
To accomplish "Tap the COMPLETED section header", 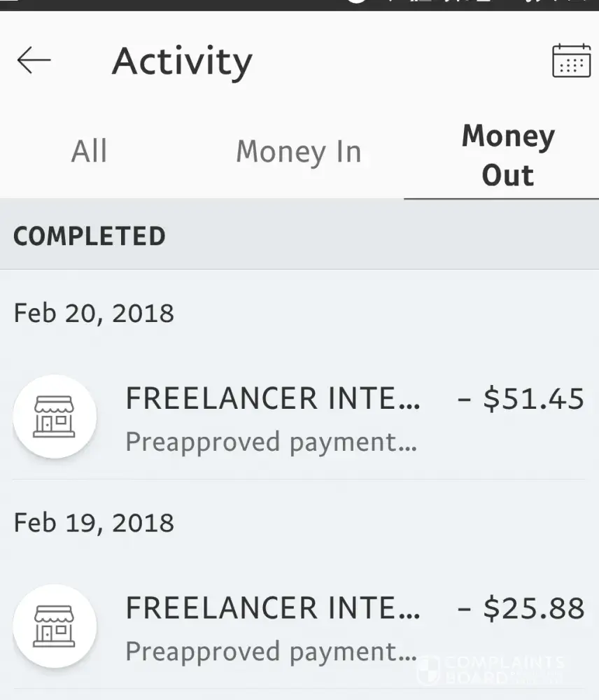I will [x=90, y=236].
